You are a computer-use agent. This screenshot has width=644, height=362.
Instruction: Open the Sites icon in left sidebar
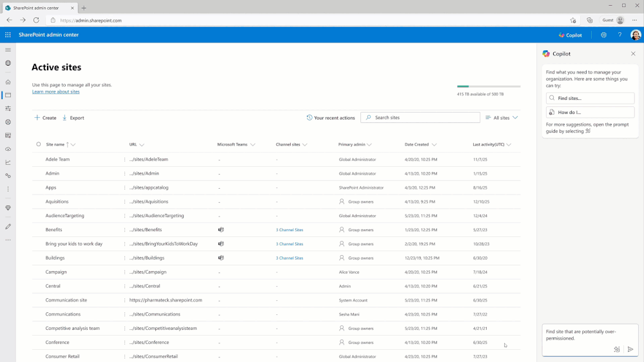8,95
